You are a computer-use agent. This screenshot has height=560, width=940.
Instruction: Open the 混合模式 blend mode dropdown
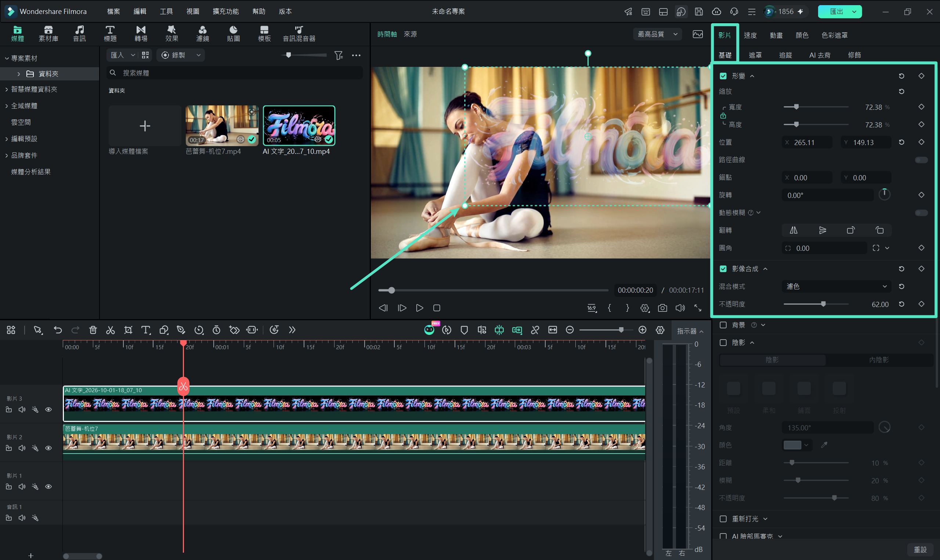[836, 286]
